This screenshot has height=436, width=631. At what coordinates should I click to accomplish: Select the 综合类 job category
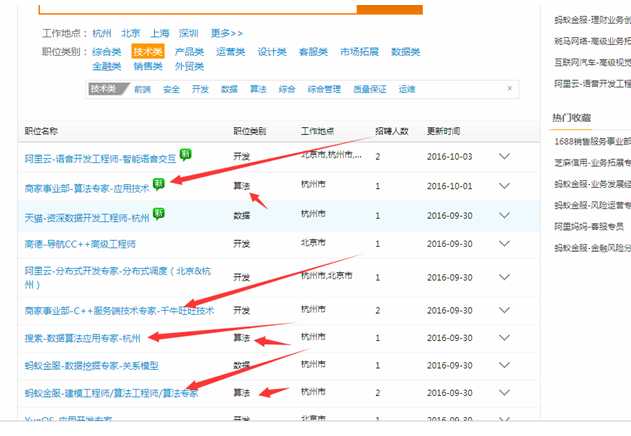coord(107,52)
